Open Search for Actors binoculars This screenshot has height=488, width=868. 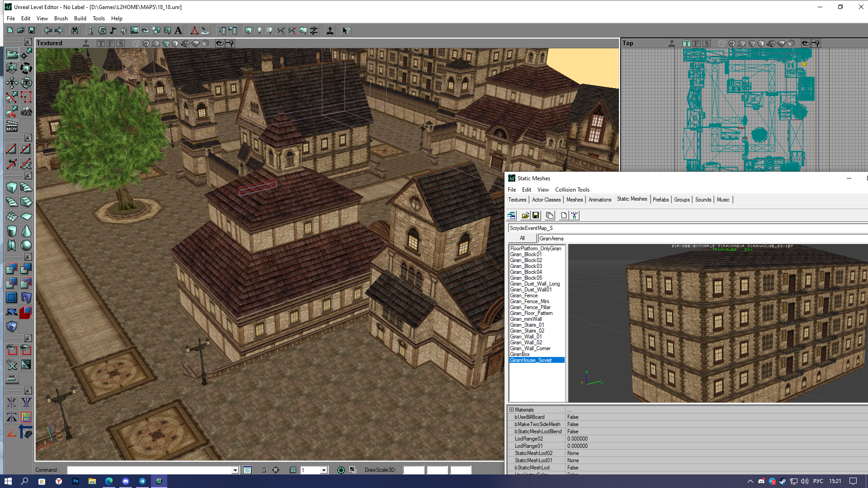(75, 31)
